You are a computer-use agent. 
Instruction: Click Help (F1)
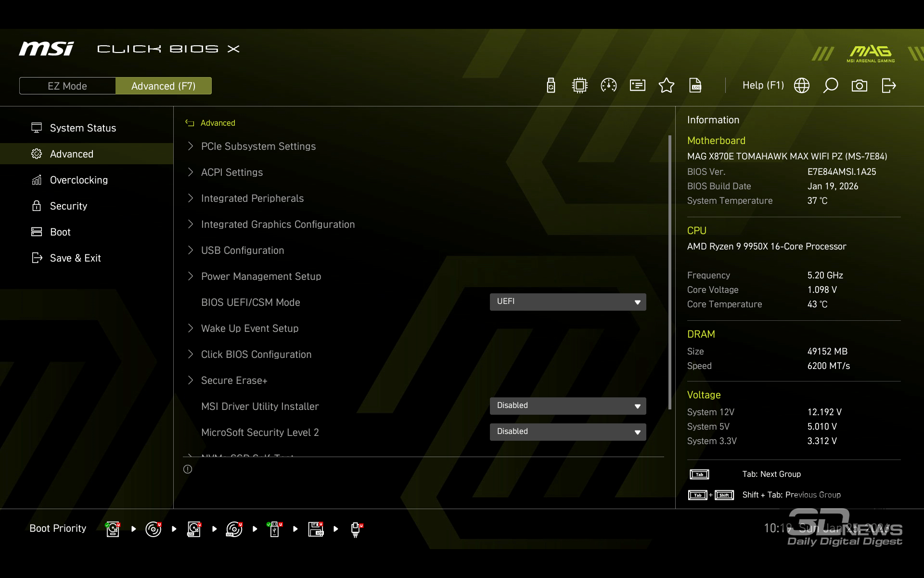click(x=763, y=86)
